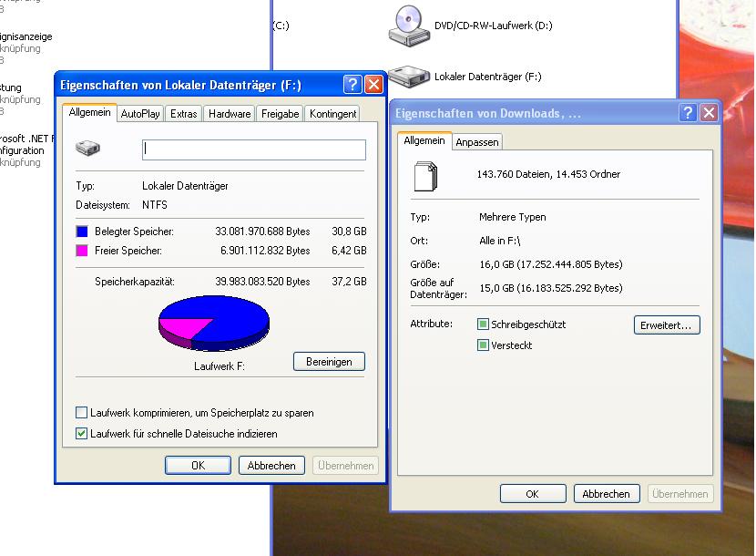Click the multiple files icon in Downloads properties

point(425,176)
